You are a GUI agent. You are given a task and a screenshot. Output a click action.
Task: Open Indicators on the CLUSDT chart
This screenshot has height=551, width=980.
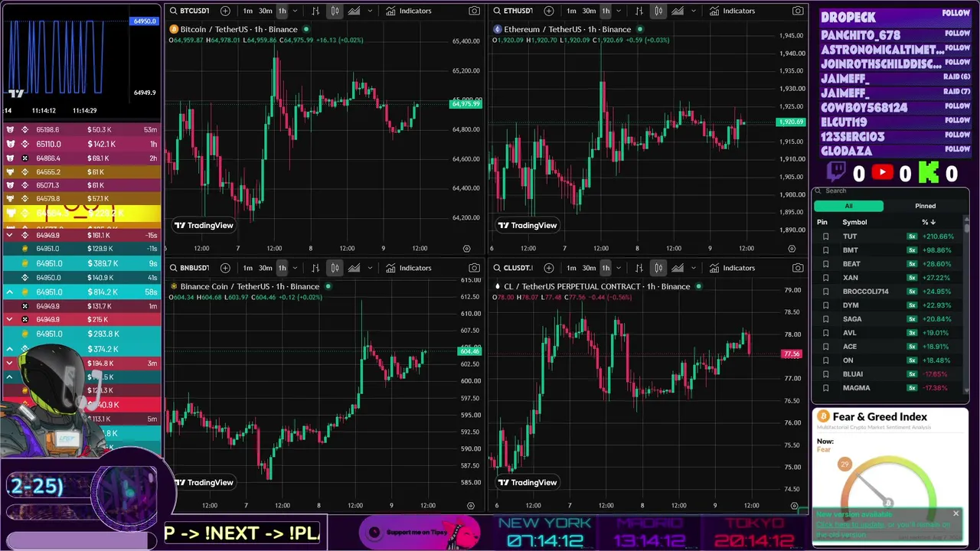coord(733,268)
